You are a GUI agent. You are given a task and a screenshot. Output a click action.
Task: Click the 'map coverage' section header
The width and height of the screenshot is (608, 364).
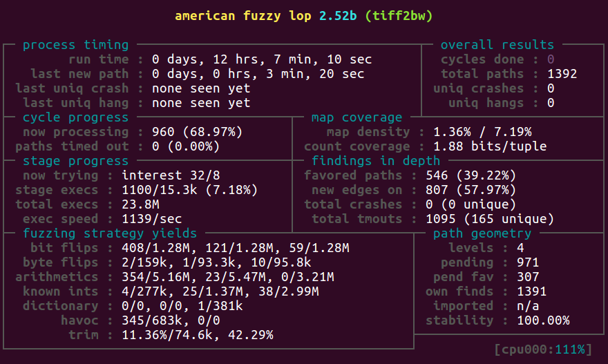point(357,117)
